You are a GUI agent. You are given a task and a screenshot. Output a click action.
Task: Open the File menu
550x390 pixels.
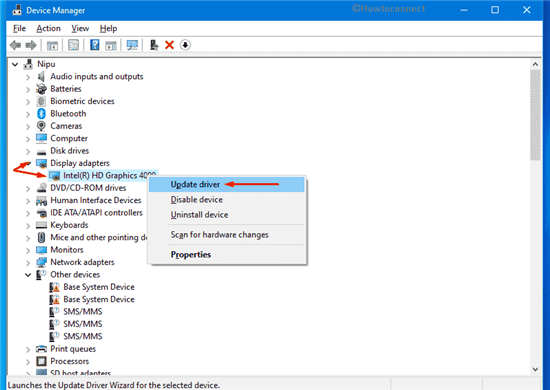[19, 28]
